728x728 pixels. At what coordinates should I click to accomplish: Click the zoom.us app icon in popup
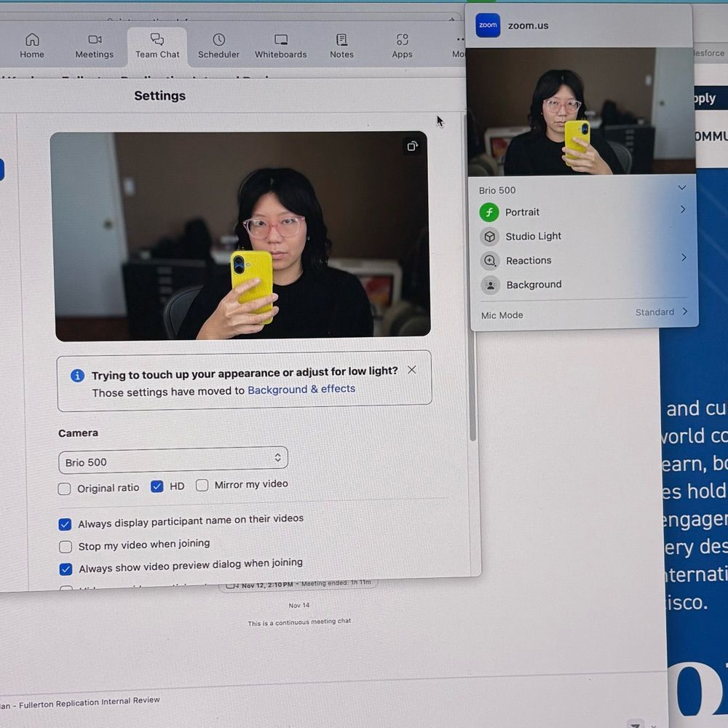click(x=488, y=25)
